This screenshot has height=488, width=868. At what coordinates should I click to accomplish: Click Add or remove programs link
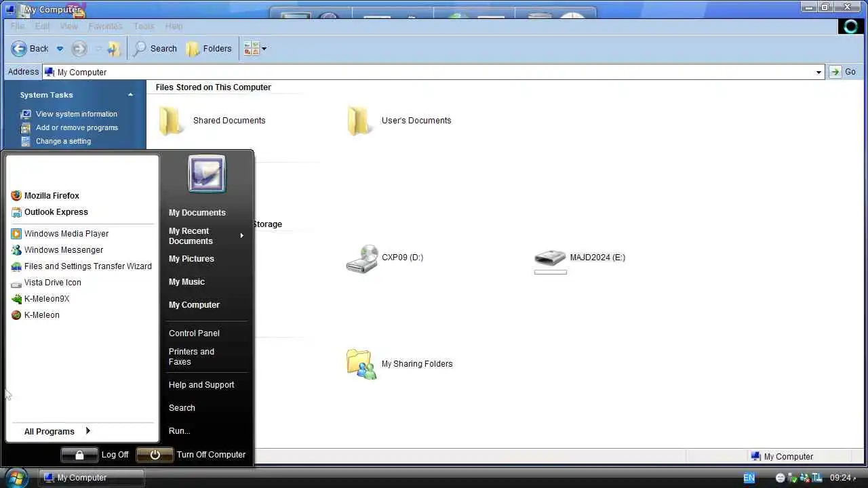click(77, 127)
